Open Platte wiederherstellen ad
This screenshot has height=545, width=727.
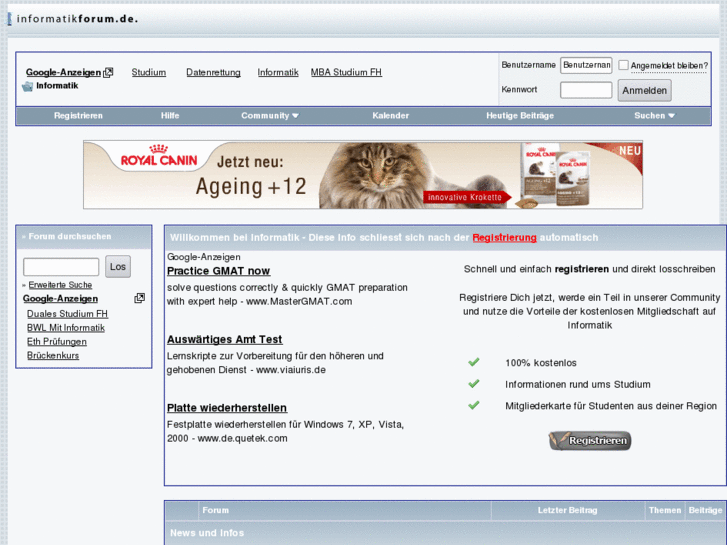point(227,408)
